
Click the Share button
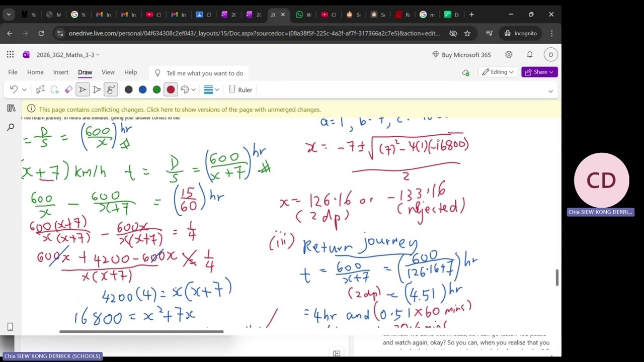tap(539, 72)
